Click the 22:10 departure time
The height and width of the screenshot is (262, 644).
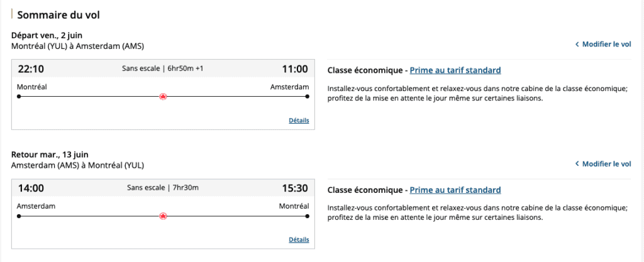coord(30,68)
